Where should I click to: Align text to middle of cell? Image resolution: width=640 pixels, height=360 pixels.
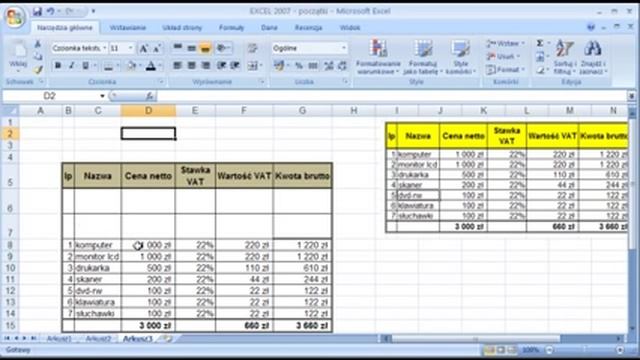pyautogui.click(x=191, y=48)
